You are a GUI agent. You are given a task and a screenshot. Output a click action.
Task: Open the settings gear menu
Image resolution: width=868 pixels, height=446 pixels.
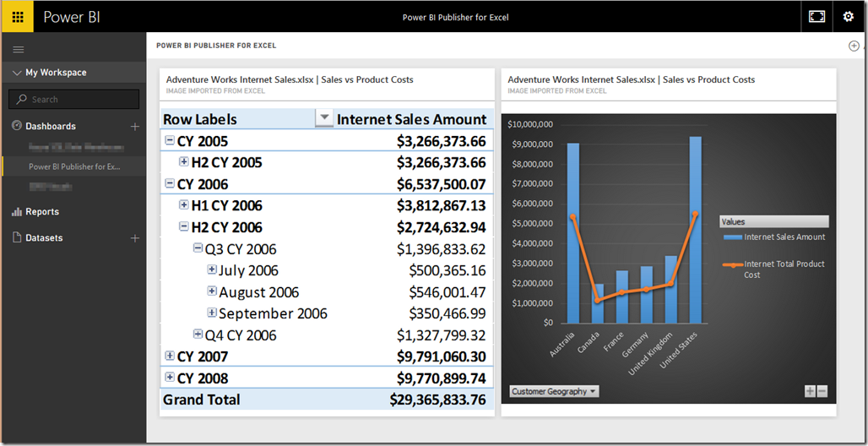click(848, 17)
